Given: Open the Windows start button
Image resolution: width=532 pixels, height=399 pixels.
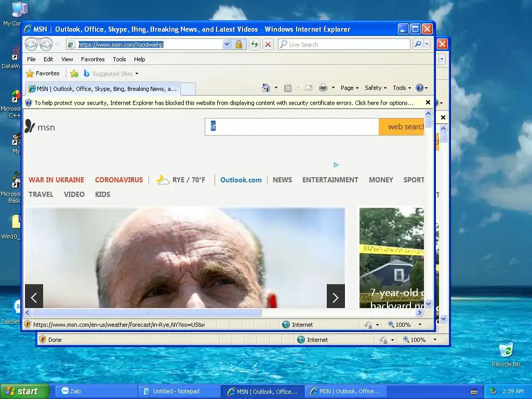Looking at the screenshot, I should click(x=24, y=391).
